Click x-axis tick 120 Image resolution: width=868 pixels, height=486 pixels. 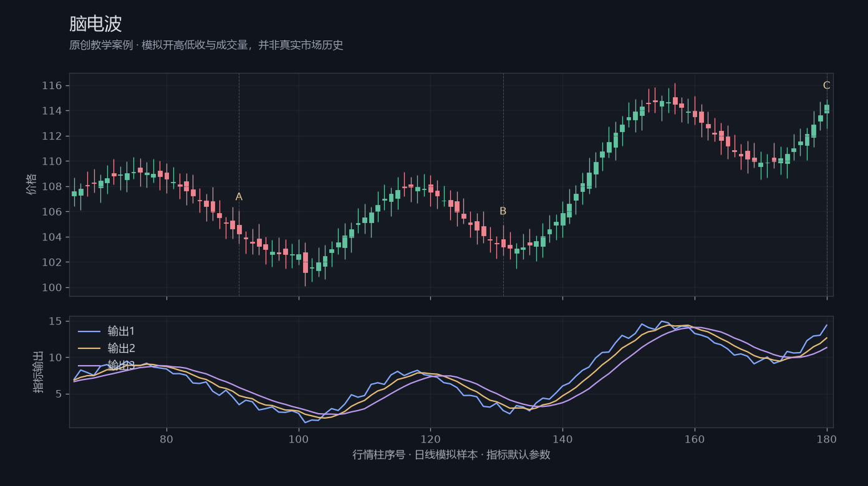pyautogui.click(x=430, y=439)
